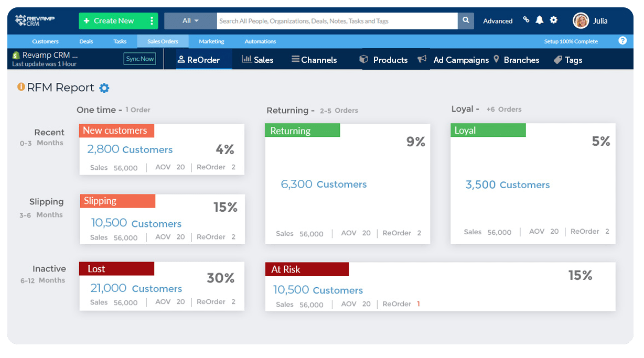644x358 pixels.
Task: Click the list icon beside Channels
Action: coord(296,59)
